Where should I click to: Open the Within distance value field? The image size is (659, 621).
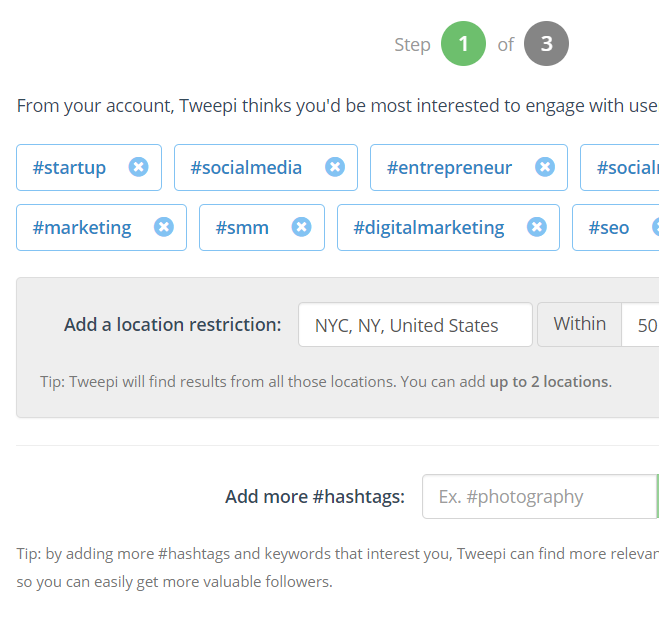[x=641, y=325]
